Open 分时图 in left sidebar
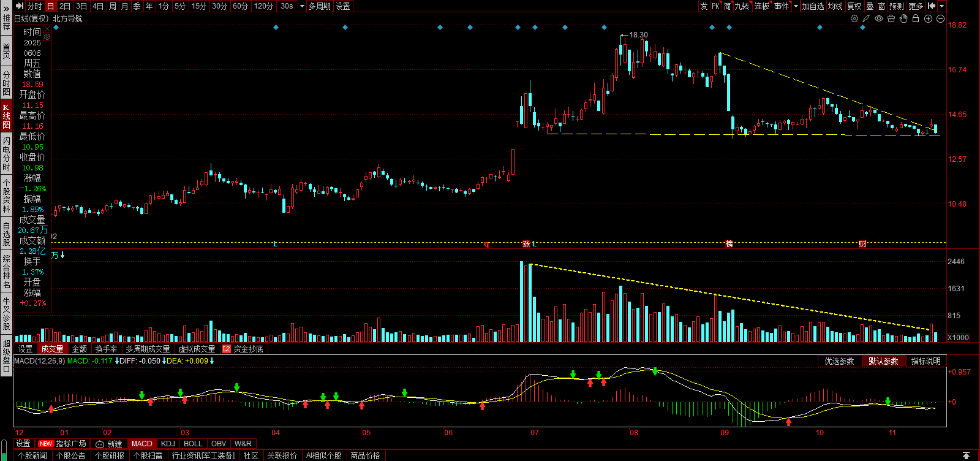 point(6,83)
